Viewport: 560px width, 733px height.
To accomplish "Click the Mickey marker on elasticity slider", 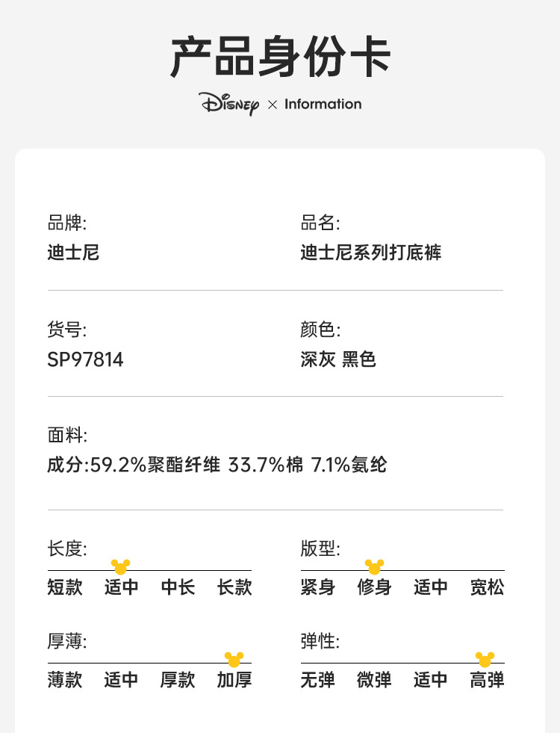I will click(x=485, y=660).
